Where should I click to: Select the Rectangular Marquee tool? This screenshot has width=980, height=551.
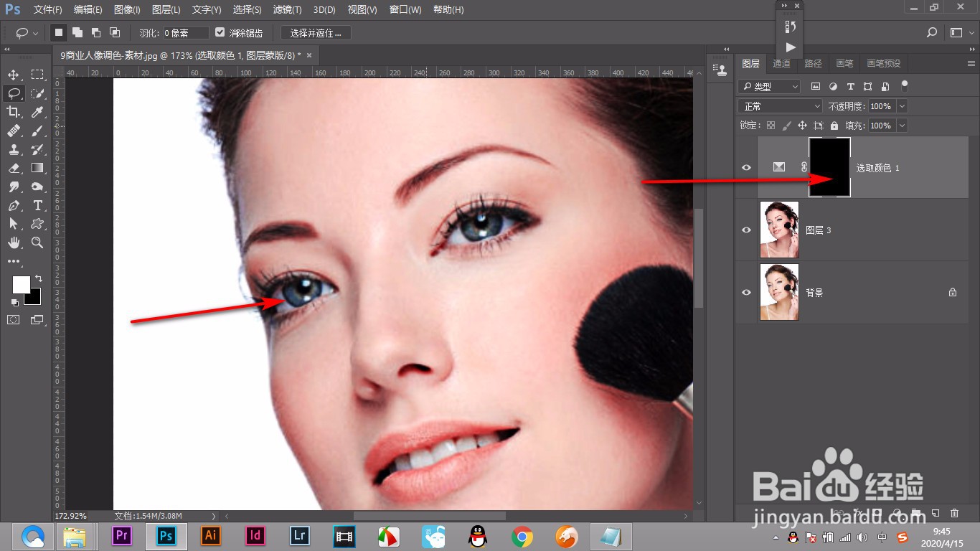click(37, 75)
